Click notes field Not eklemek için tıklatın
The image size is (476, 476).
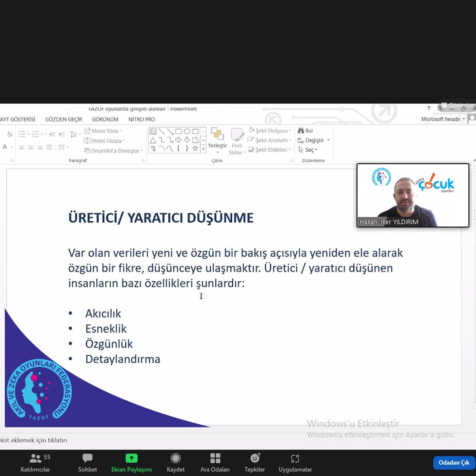coord(33,440)
